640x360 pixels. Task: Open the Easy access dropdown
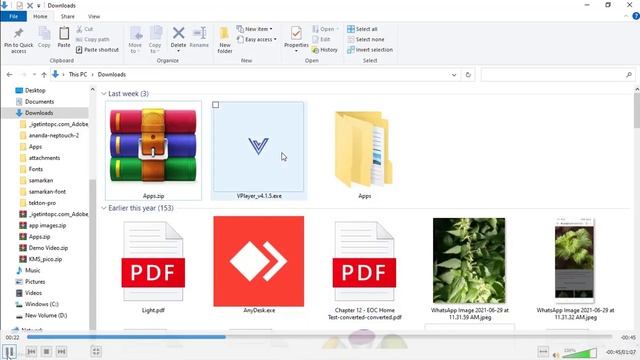[257, 39]
